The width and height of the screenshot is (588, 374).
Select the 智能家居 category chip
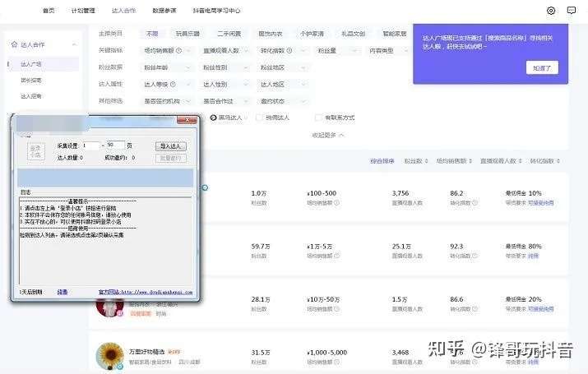[395, 34]
